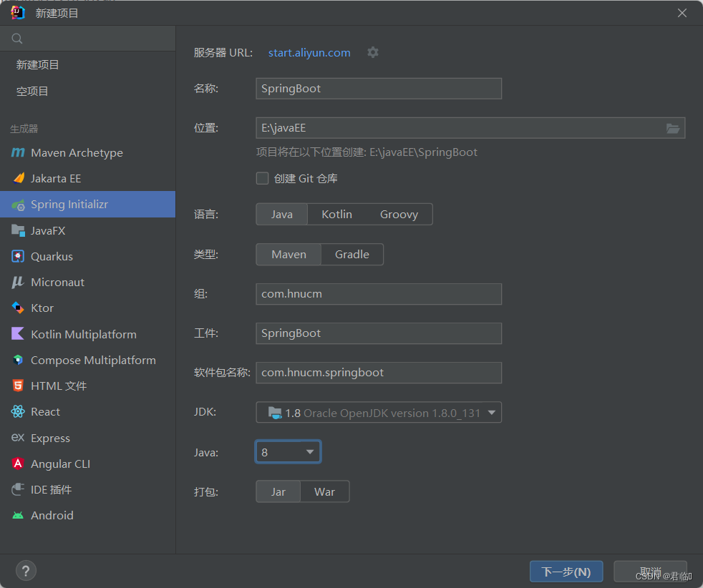Click the 软件包名称 field com.hnucm.springboot

click(379, 373)
